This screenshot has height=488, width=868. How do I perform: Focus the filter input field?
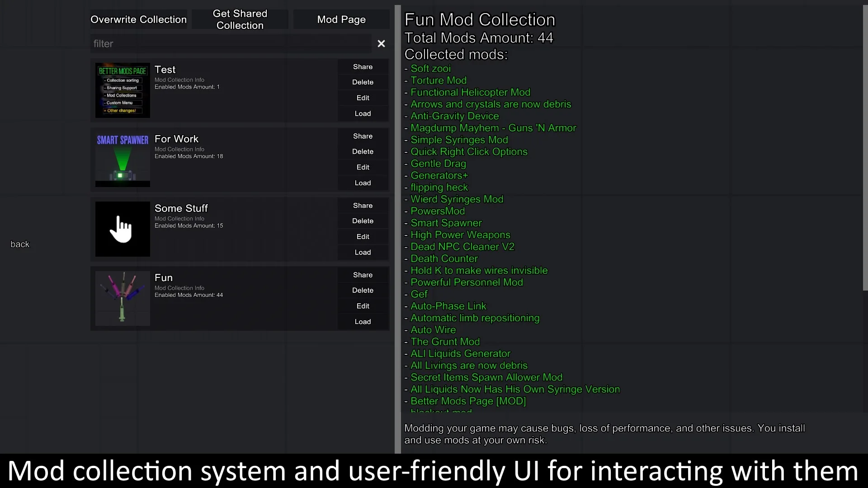coord(231,43)
